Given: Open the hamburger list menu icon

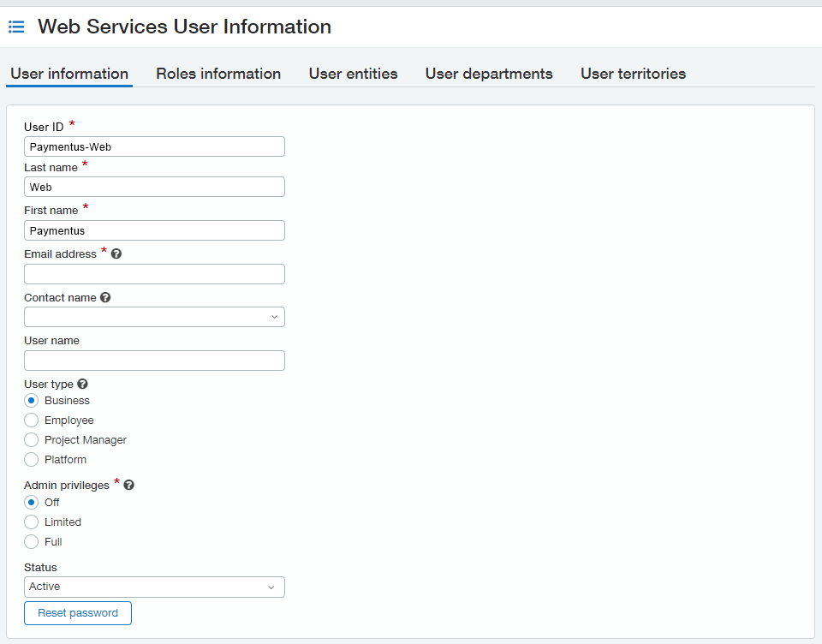Looking at the screenshot, I should point(16,27).
